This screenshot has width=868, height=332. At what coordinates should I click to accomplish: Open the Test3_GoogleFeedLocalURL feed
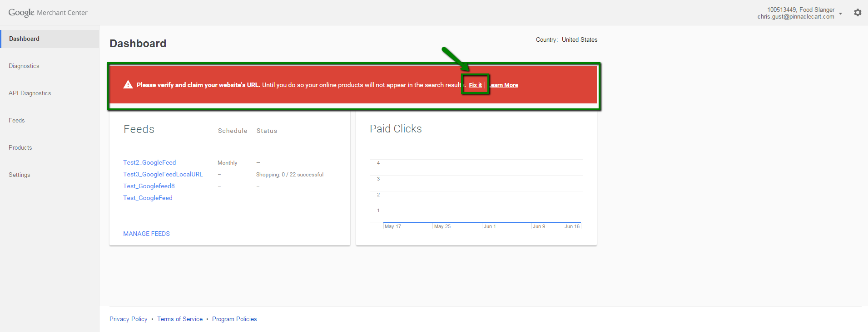tap(163, 174)
